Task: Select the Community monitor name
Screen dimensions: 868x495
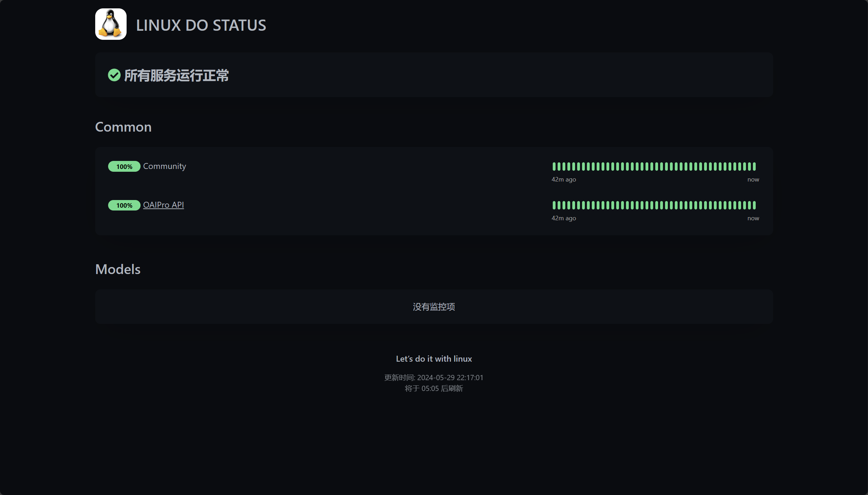Action: pos(164,166)
